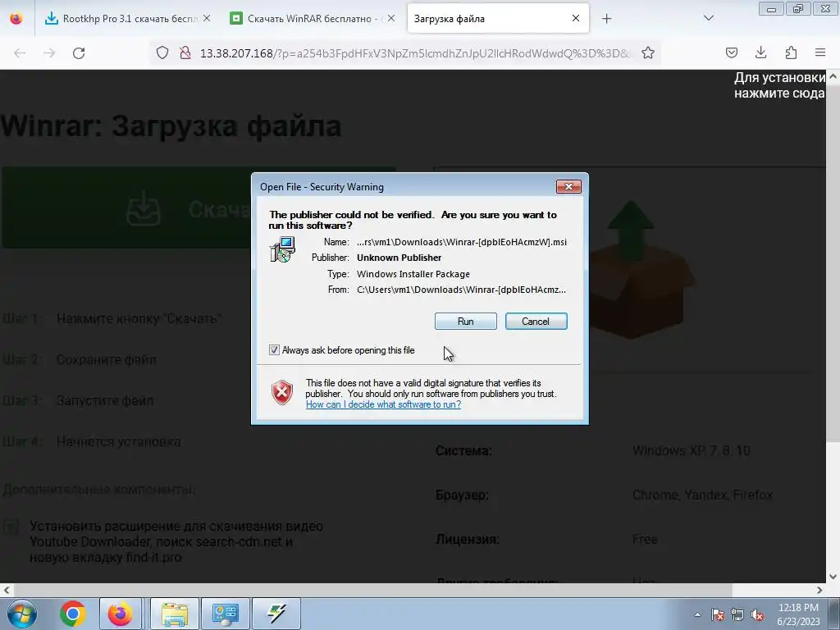Restore down the Firefox window
Image resolution: width=840 pixels, height=630 pixels.
(798, 9)
